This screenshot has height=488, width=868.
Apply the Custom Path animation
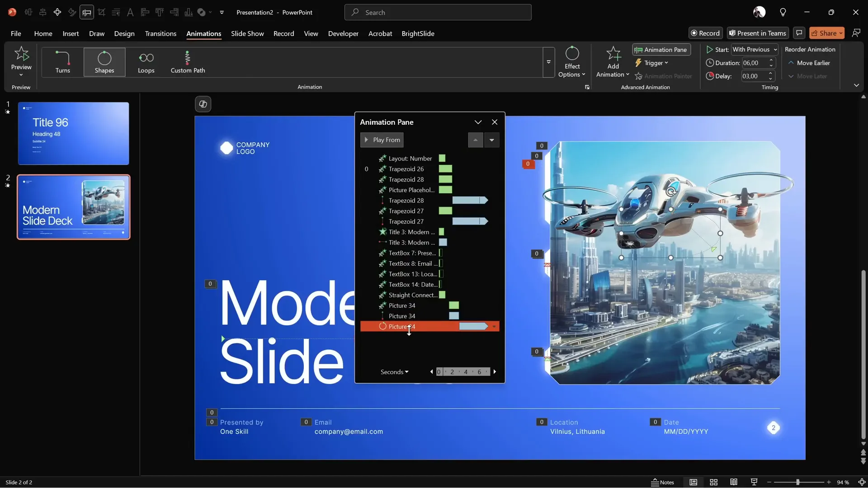click(x=188, y=62)
